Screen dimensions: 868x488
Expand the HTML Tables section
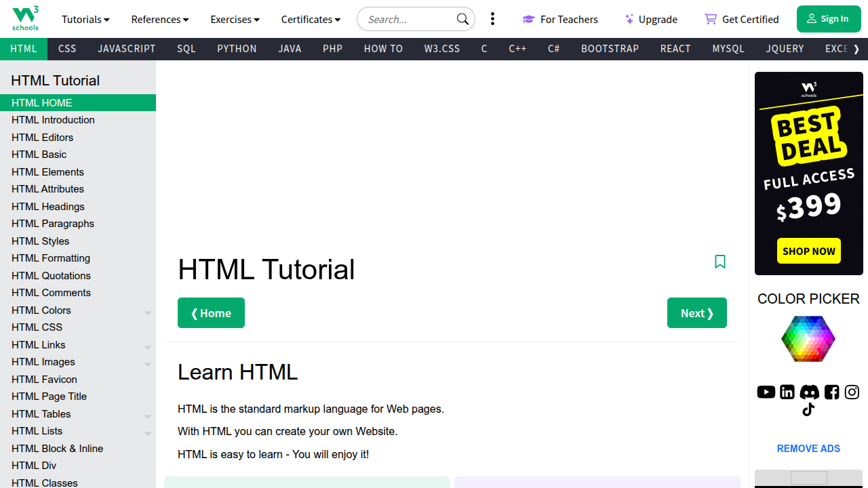(148, 416)
